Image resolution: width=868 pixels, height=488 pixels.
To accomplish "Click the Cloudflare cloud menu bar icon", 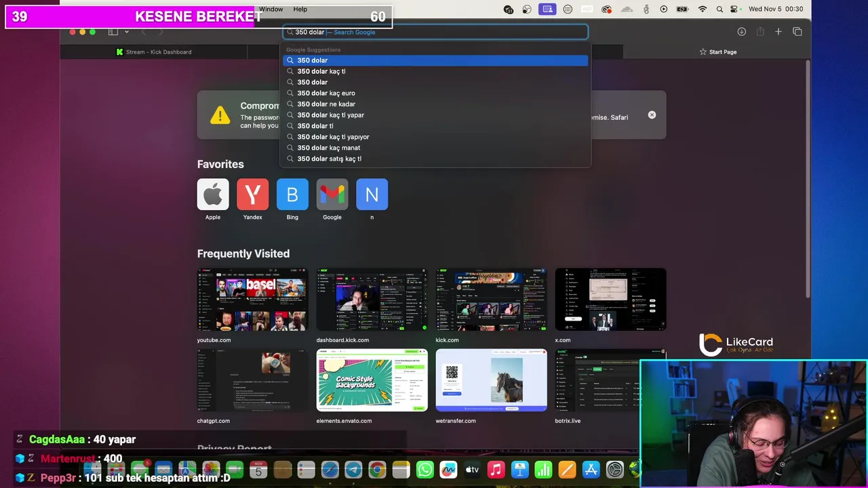I will pyautogui.click(x=627, y=9).
